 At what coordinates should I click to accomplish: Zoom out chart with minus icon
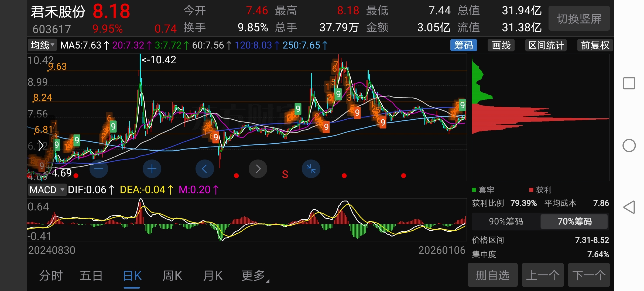coord(99,169)
